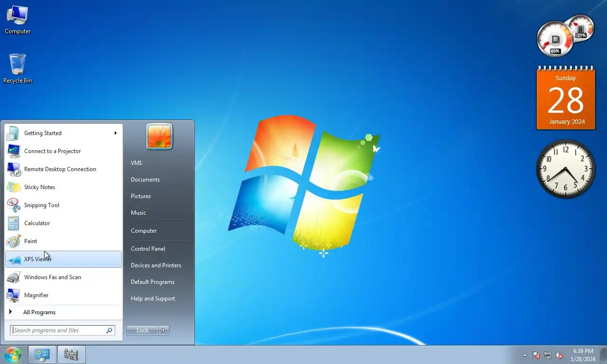Open Getting Started from Start menu
The width and height of the screenshot is (607, 364).
pyautogui.click(x=63, y=133)
